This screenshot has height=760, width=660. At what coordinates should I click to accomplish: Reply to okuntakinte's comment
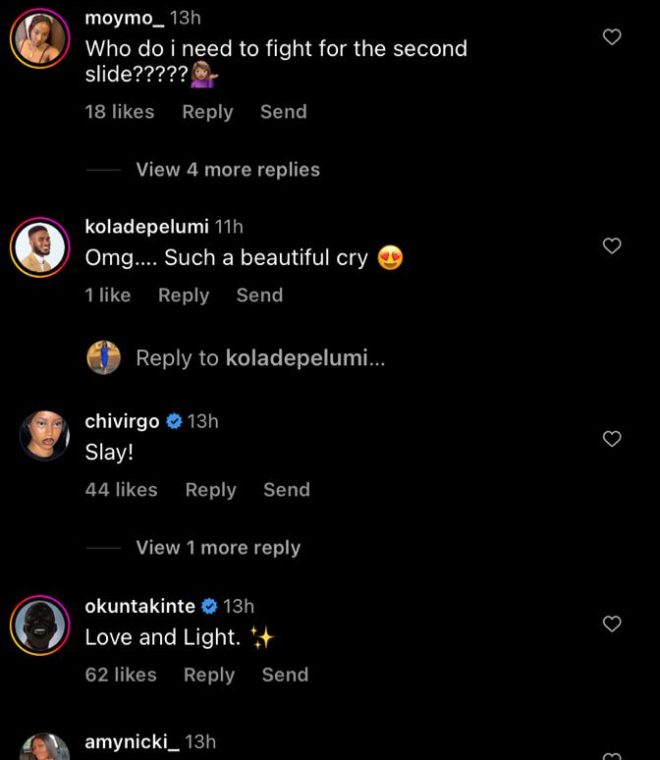pos(209,675)
